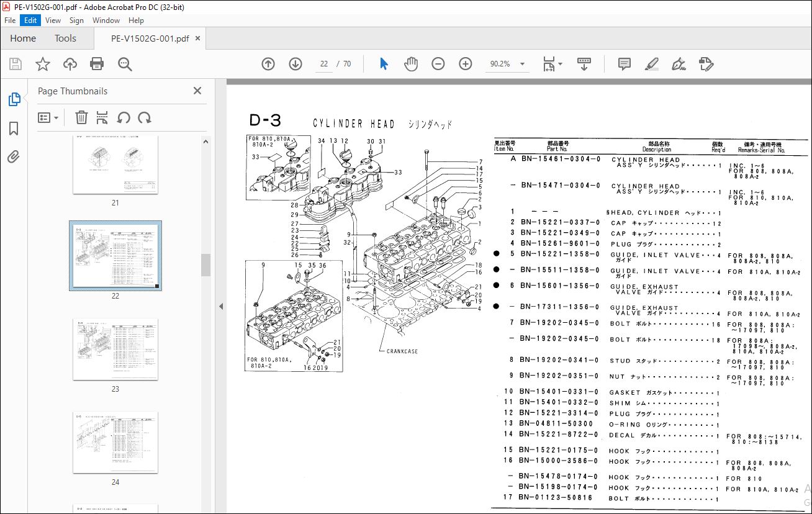Click the CRANKCASE label in diagram
The height and width of the screenshot is (514, 812).
click(402, 351)
